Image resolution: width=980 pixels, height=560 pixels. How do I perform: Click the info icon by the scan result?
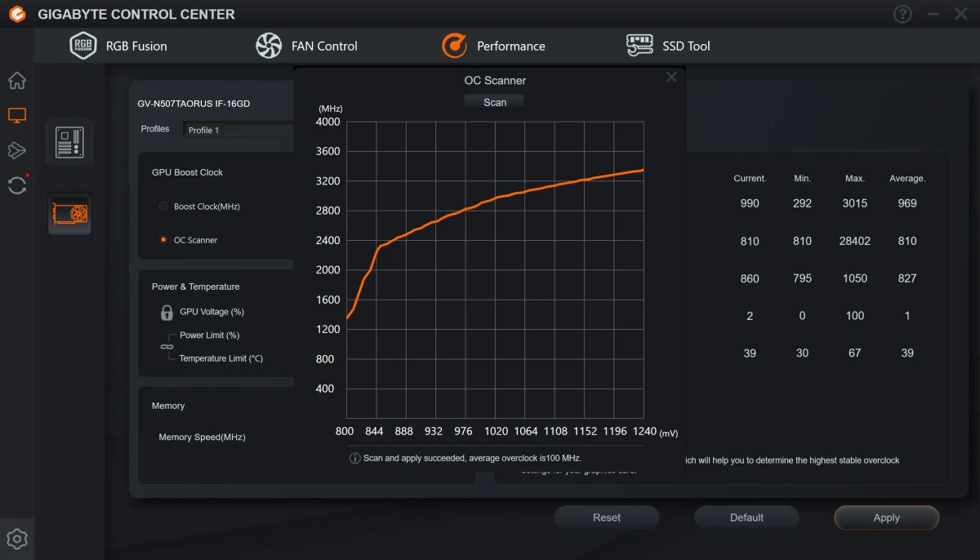354,459
